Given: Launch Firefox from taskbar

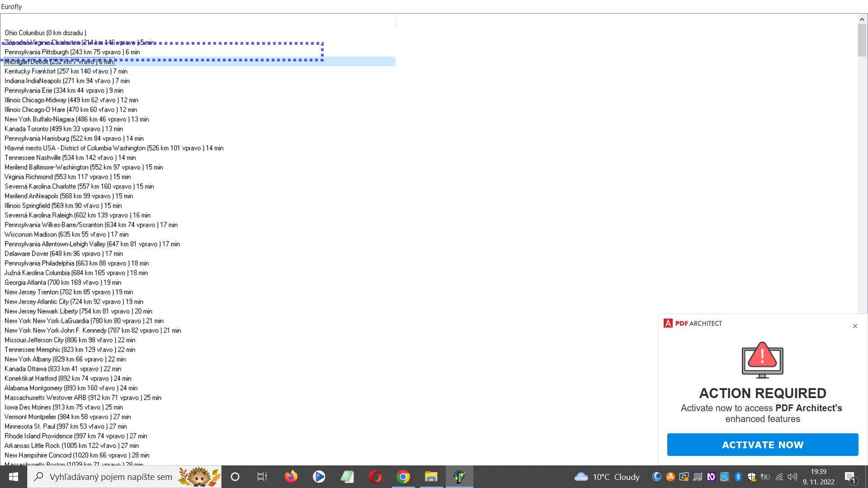Looking at the screenshot, I should [x=291, y=477].
